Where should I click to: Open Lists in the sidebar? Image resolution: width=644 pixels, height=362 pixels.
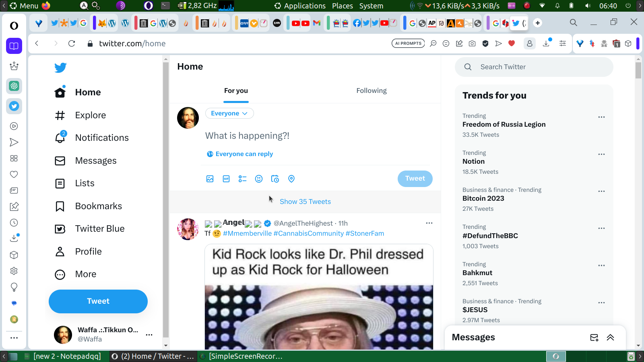click(x=75, y=183)
